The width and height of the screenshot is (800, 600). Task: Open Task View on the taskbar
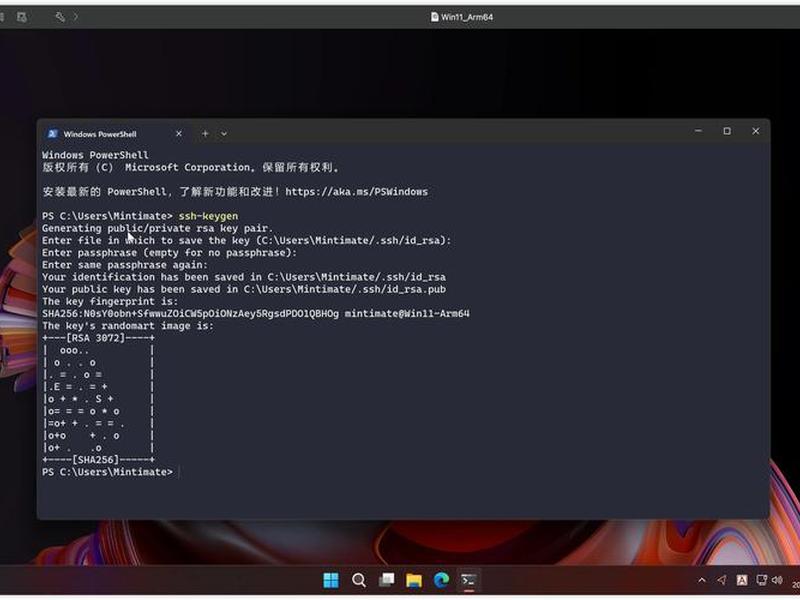(x=386, y=580)
